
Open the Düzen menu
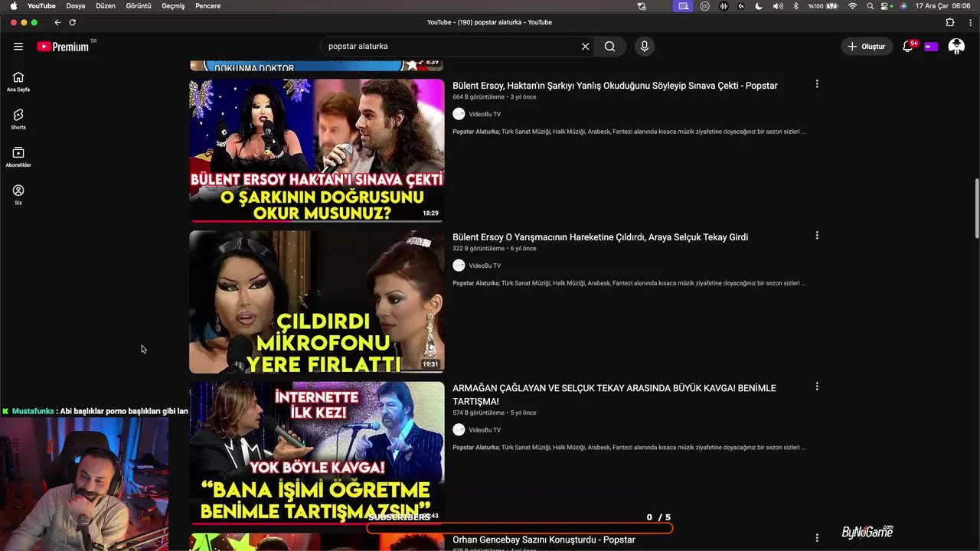106,6
